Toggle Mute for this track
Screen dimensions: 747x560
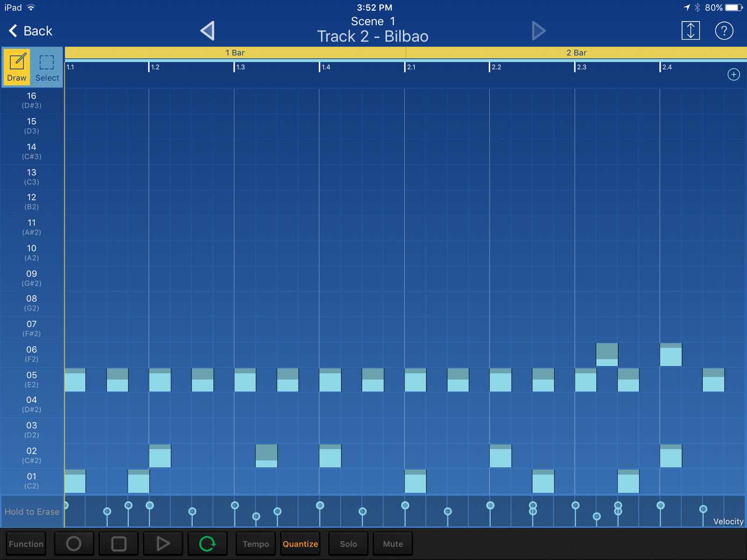coord(393,544)
